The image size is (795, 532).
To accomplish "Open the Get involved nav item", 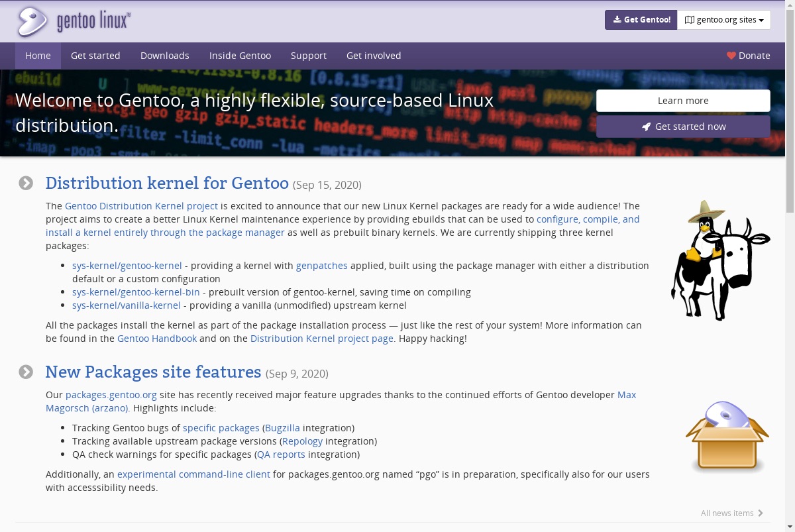I will pos(374,56).
